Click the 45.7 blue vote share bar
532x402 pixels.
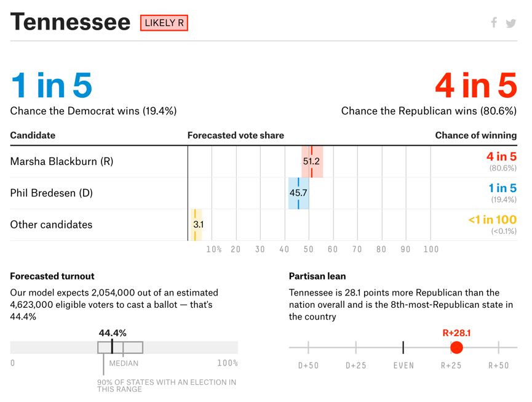[x=298, y=193]
